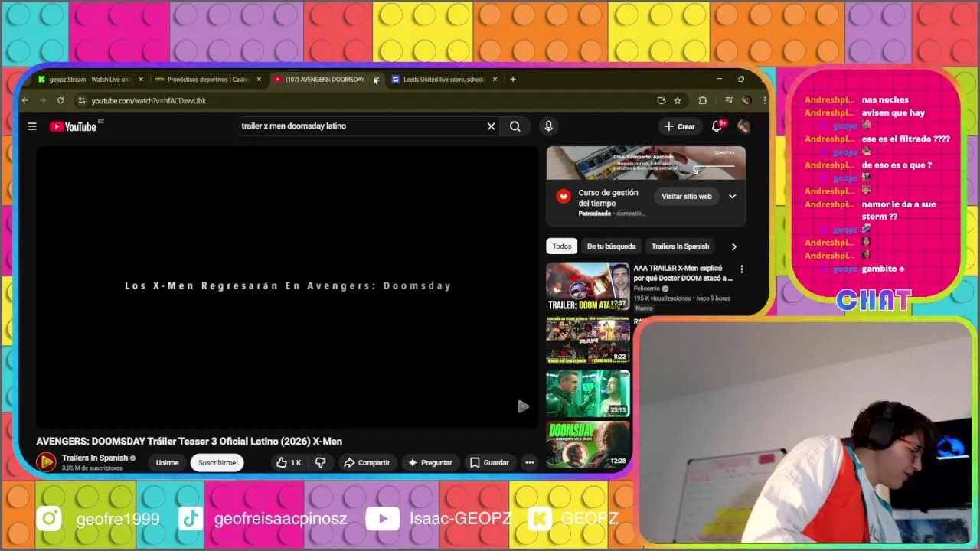Open thumbnail with 23:13 duration
Screen dimensions: 980x551
[x=588, y=393]
